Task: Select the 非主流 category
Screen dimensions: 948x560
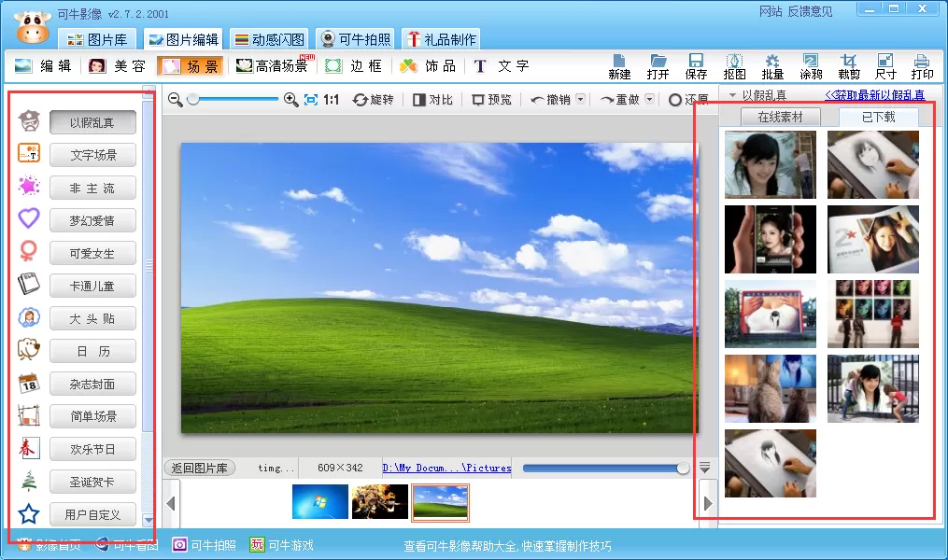Action: click(92, 188)
